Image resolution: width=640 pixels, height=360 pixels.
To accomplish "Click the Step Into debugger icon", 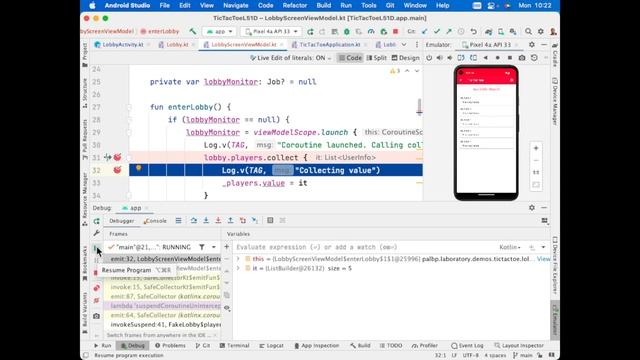I will click(x=206, y=220).
